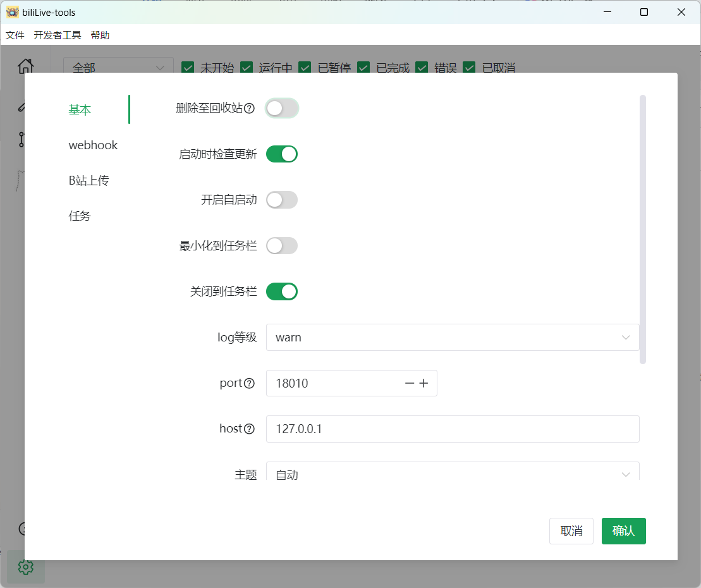Viewport: 701px width, 588px height.
Task: Click the host input field with 127.0.0.1
Action: click(x=453, y=429)
